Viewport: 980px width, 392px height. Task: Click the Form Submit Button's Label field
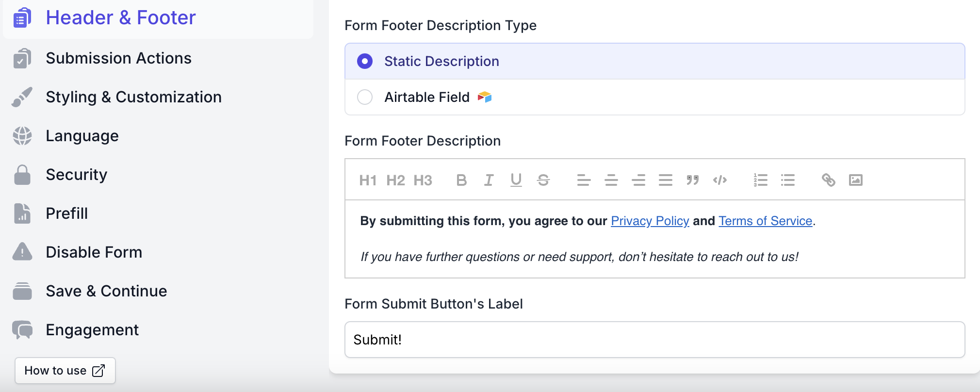654,340
